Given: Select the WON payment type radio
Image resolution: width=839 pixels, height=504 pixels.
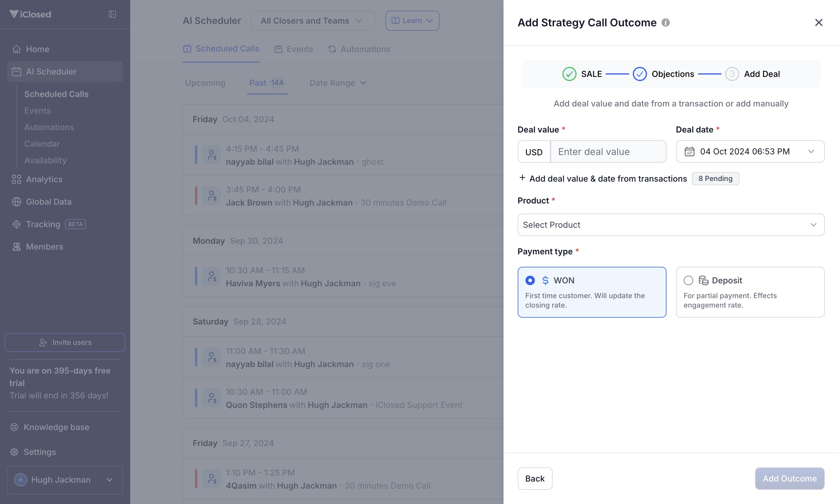Looking at the screenshot, I should 530,280.
